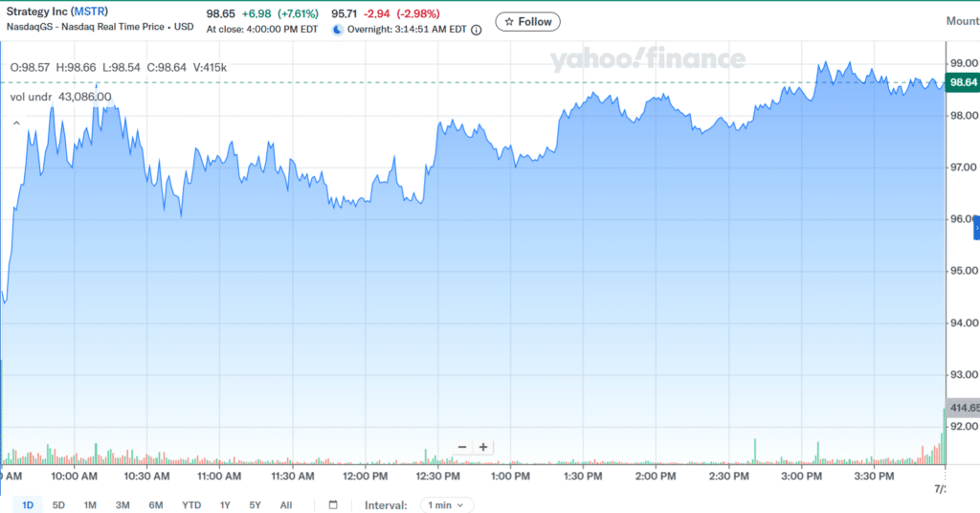Click the overnight price info icon
The image size is (980, 513).
(x=477, y=30)
